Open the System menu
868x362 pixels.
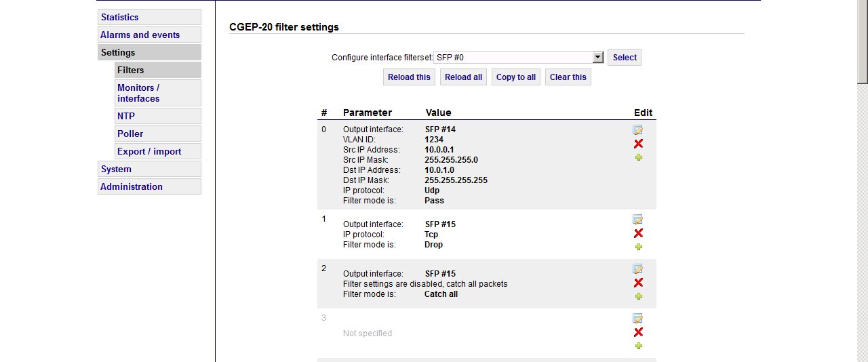149,169
